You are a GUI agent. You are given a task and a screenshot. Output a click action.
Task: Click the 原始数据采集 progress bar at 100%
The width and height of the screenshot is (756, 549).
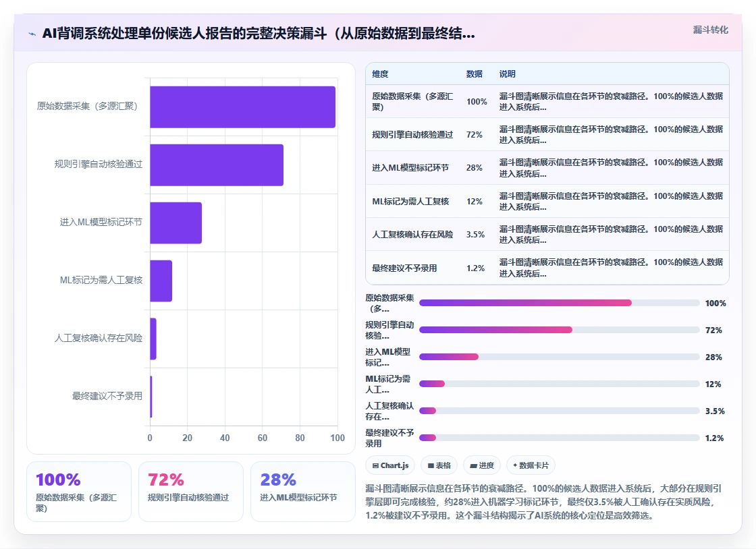coord(560,303)
